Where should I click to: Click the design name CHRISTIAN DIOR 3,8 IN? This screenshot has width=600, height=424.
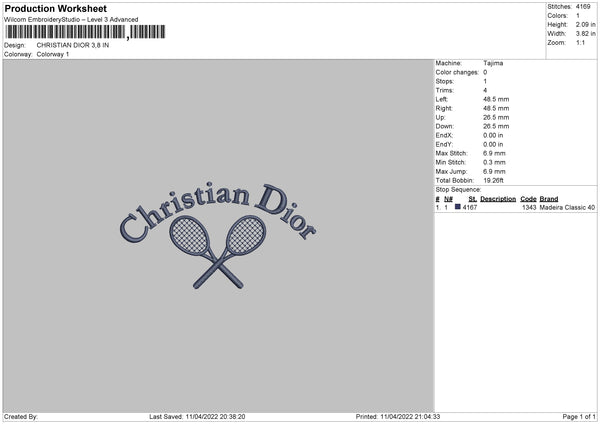(x=73, y=45)
